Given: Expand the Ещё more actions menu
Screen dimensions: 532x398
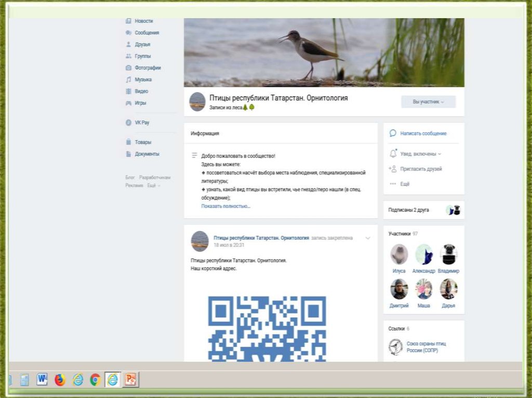Looking at the screenshot, I should pyautogui.click(x=404, y=184).
